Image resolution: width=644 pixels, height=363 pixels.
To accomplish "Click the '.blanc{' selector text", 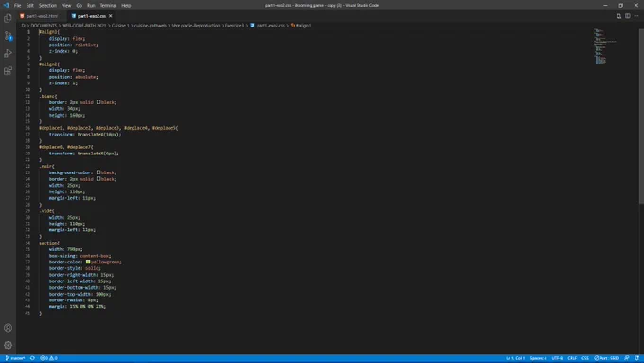I will point(48,96).
